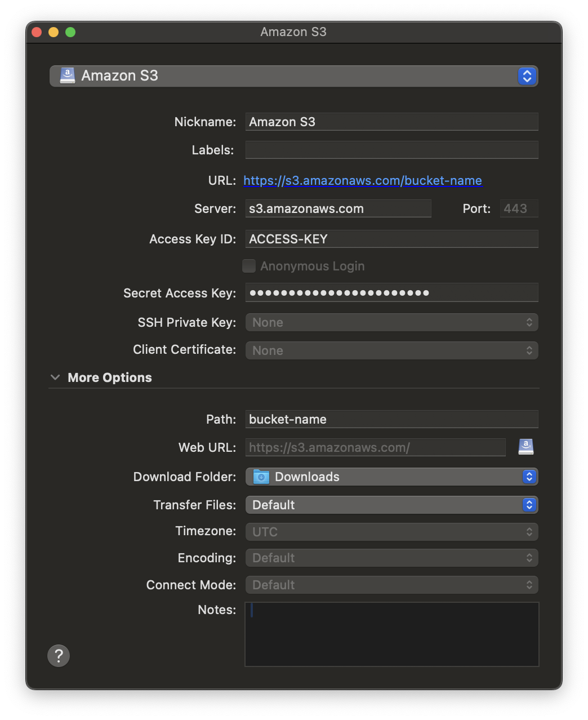This screenshot has height=720, width=588.
Task: Click the Amazon S3 protocol icon in top dropdown
Action: [x=68, y=75]
